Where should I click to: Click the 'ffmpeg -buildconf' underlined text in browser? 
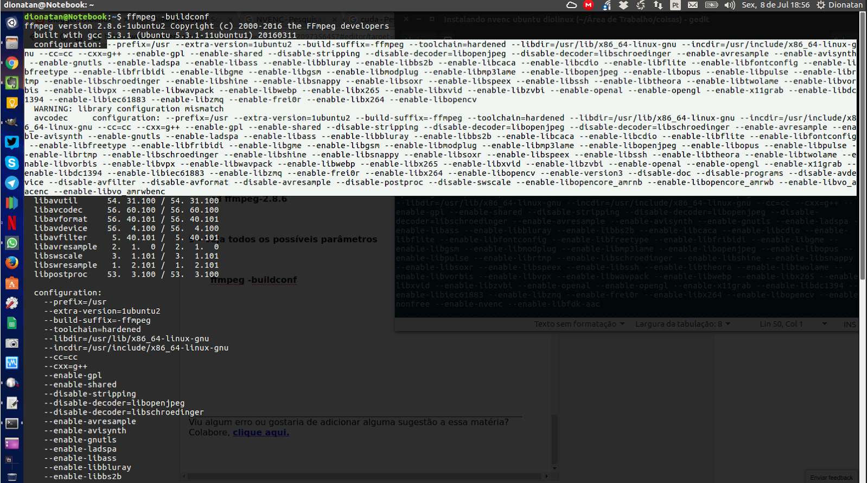[253, 280]
